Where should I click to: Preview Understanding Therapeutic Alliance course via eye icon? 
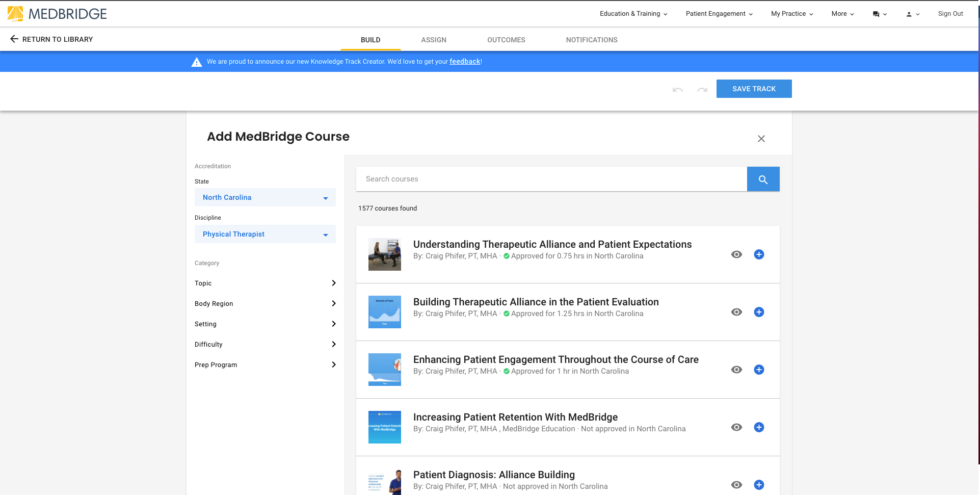(736, 254)
